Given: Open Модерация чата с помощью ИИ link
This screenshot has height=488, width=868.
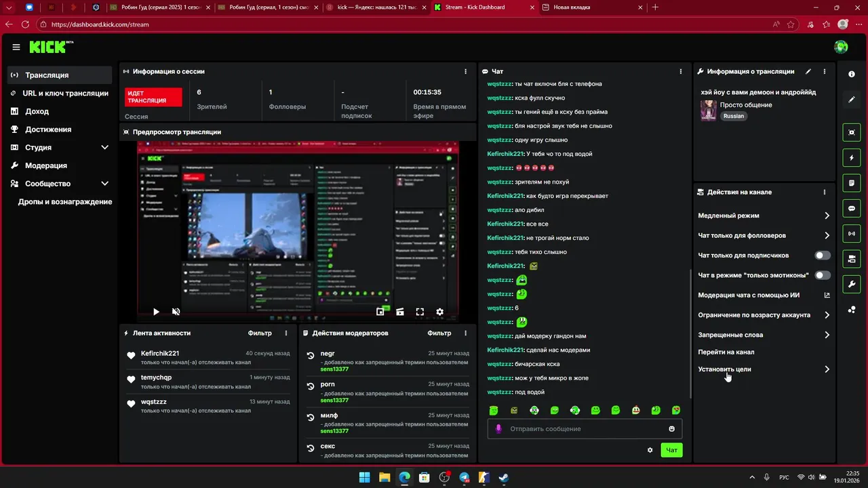Looking at the screenshot, I should (764, 296).
